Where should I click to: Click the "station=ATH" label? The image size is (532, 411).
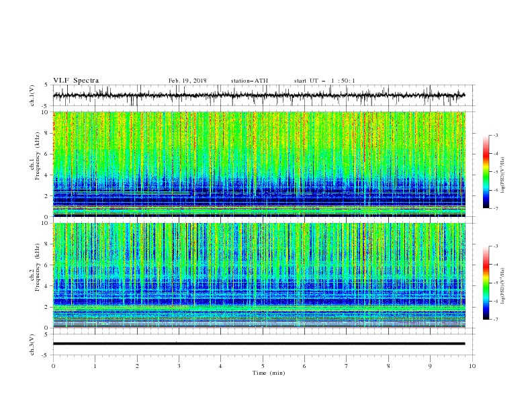click(x=249, y=81)
